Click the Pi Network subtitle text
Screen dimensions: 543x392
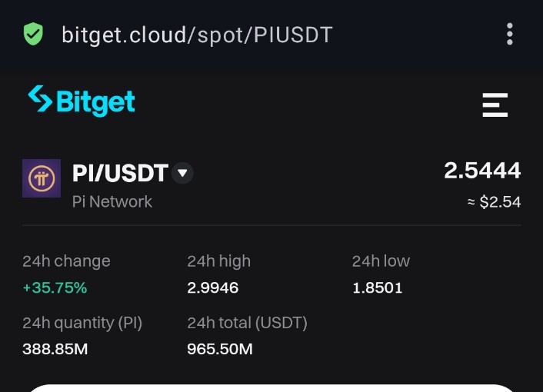[112, 201]
